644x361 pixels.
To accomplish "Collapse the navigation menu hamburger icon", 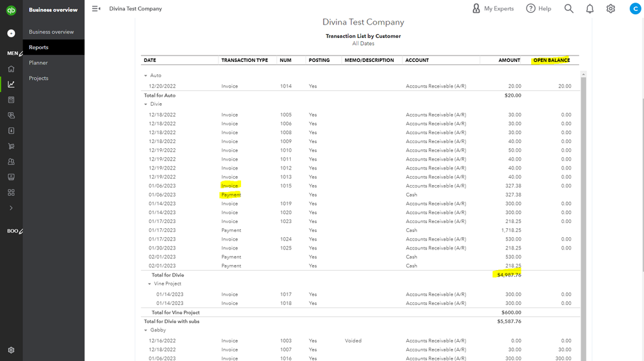I will tap(96, 8).
